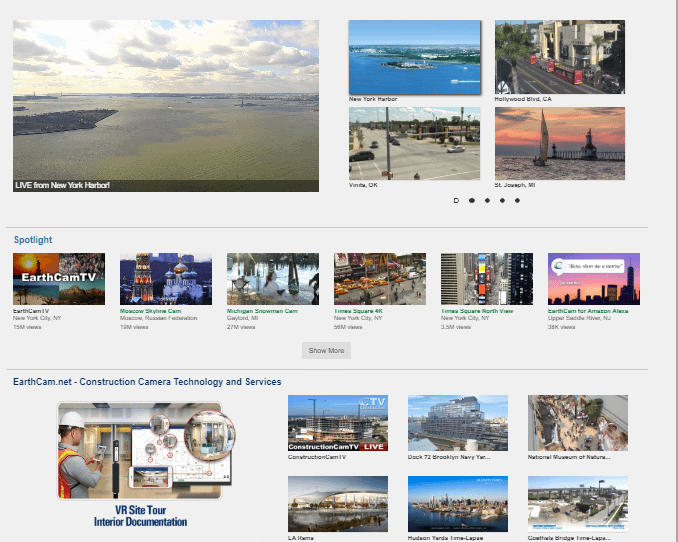Screen dimensions: 678x542
Task: Open the EarthCam for Amazon Alexa thumbnail
Action: coord(593,279)
